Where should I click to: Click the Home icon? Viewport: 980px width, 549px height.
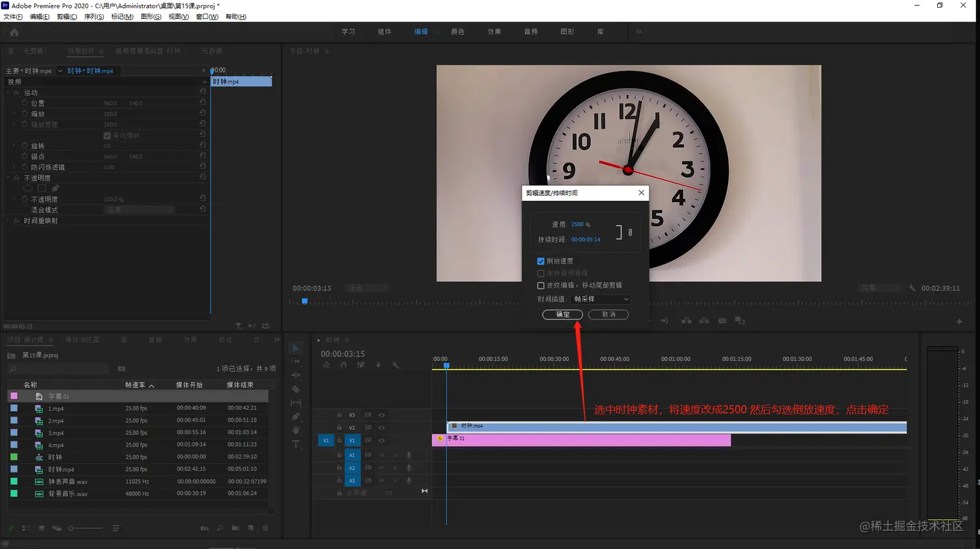point(14,32)
